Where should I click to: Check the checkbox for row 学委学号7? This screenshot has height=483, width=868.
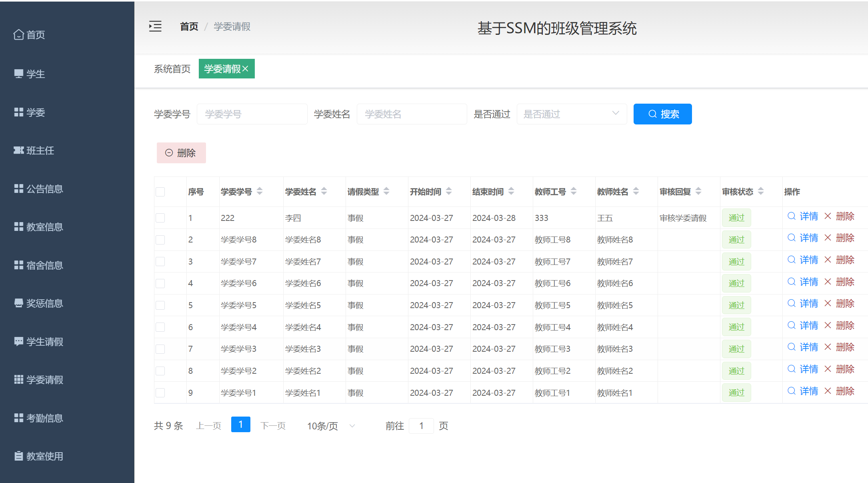[x=160, y=261]
